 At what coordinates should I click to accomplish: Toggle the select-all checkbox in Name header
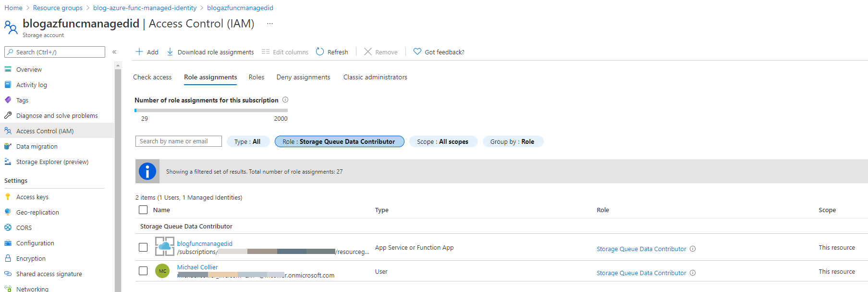point(143,210)
